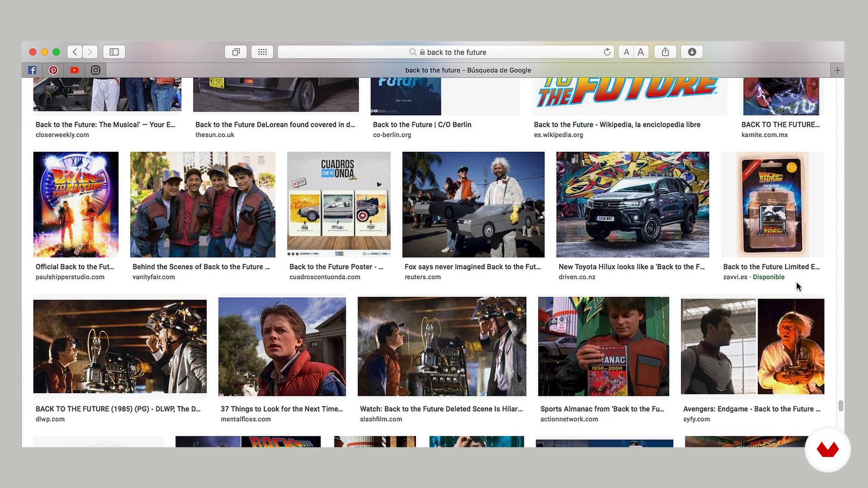Open the mentalfloss.com Marty McFly image
The height and width of the screenshot is (488, 868).
[282, 347]
